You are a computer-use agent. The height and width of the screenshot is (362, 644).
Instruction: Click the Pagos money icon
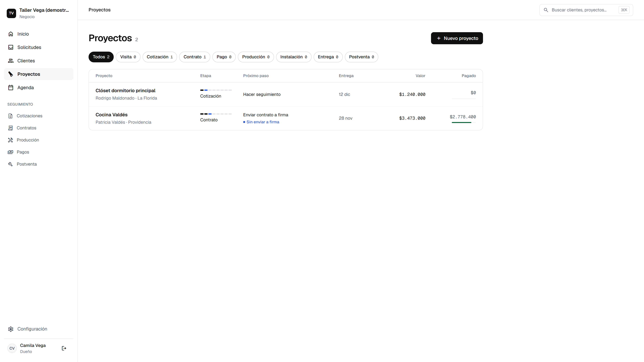coord(10,152)
